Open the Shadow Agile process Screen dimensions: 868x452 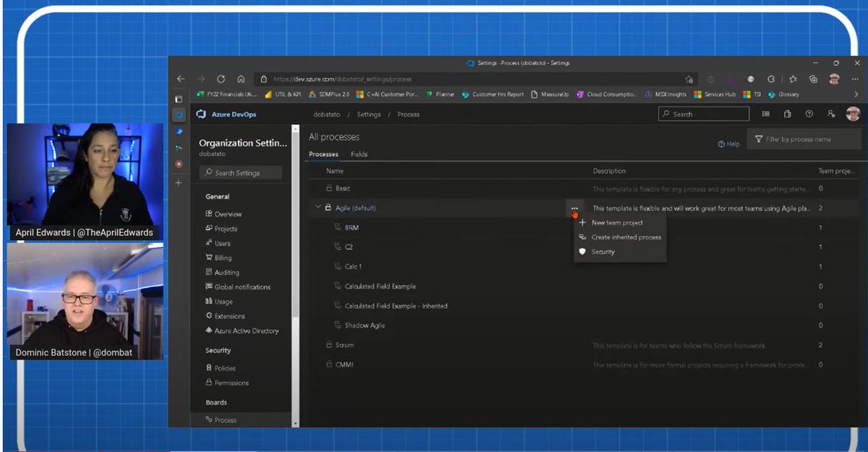coord(365,325)
